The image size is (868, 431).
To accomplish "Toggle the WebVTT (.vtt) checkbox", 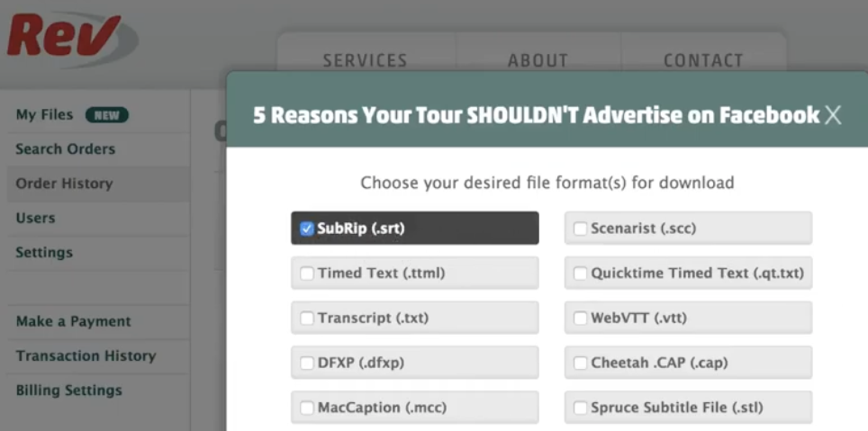I will pos(580,319).
